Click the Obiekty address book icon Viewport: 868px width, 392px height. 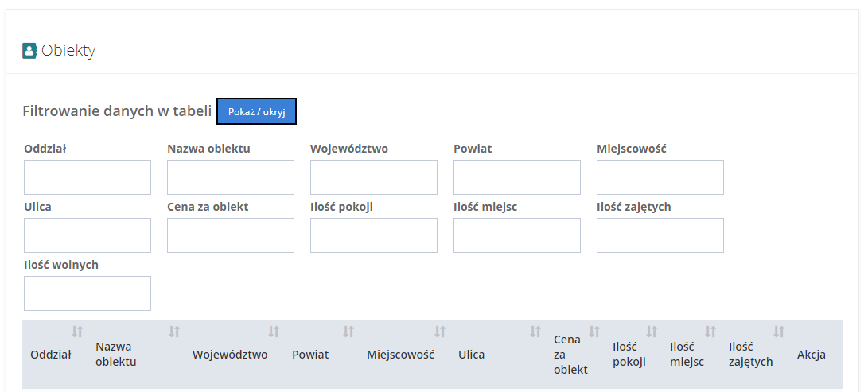click(x=29, y=51)
